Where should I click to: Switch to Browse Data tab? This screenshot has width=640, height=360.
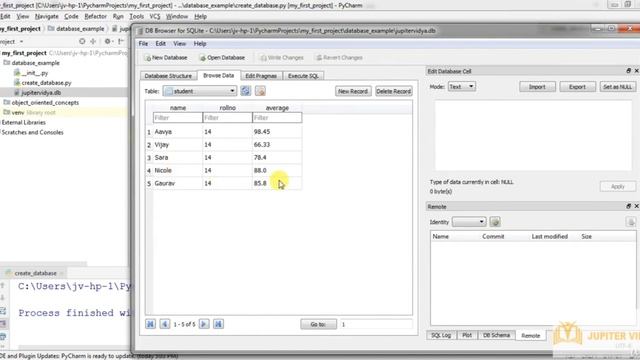219,76
